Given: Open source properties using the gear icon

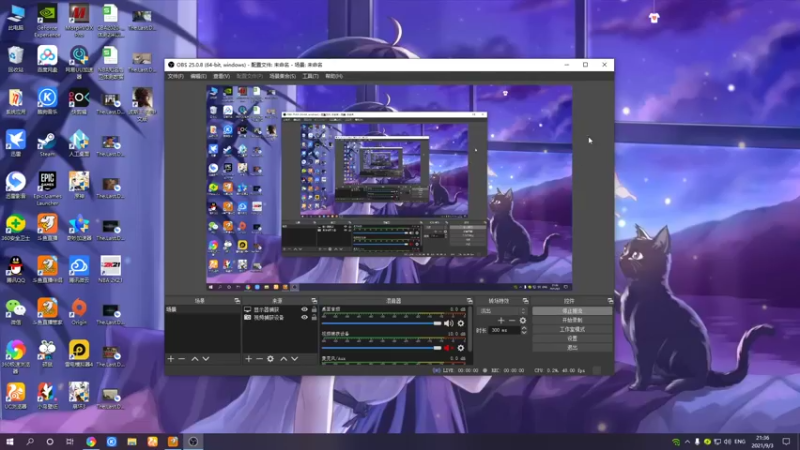Looking at the screenshot, I should coord(270,359).
